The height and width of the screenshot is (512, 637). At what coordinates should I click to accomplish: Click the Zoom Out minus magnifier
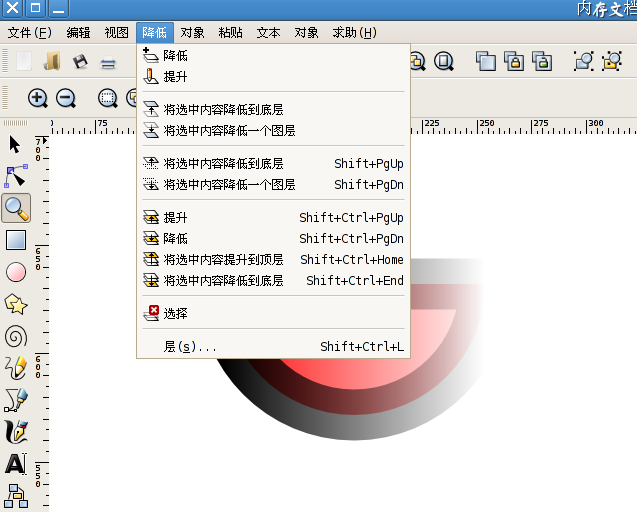click(66, 98)
